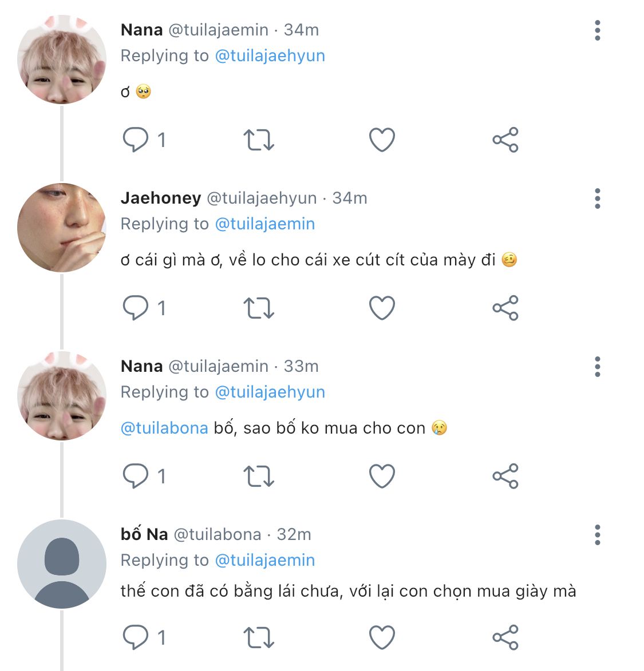
Task: Reply to Nana's first tweet "ơ"
Action: 136,140
